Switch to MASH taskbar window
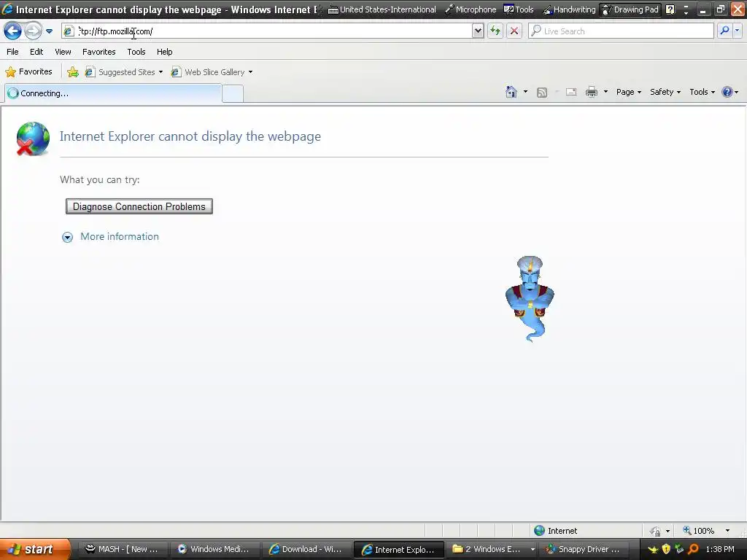Screen dimensions: 747x560 point(123,549)
